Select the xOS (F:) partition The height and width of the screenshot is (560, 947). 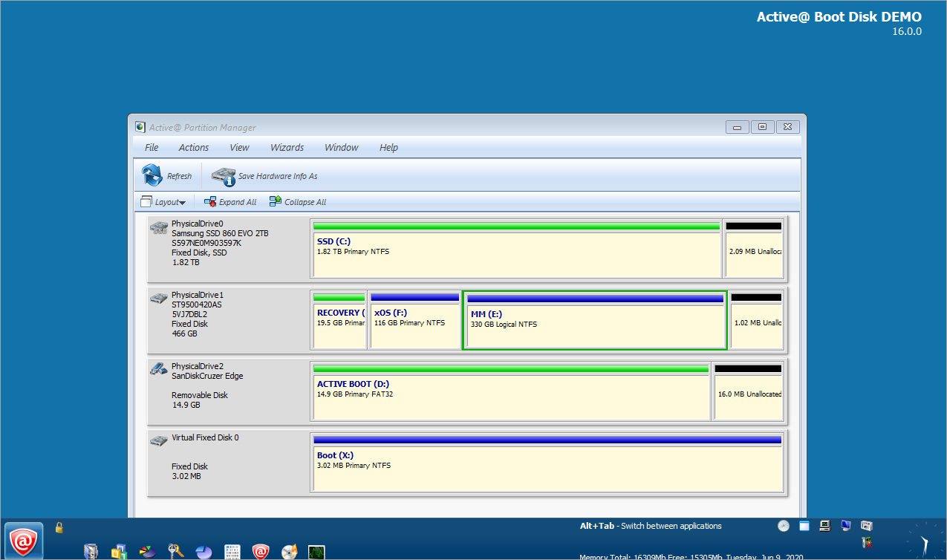[414, 327]
